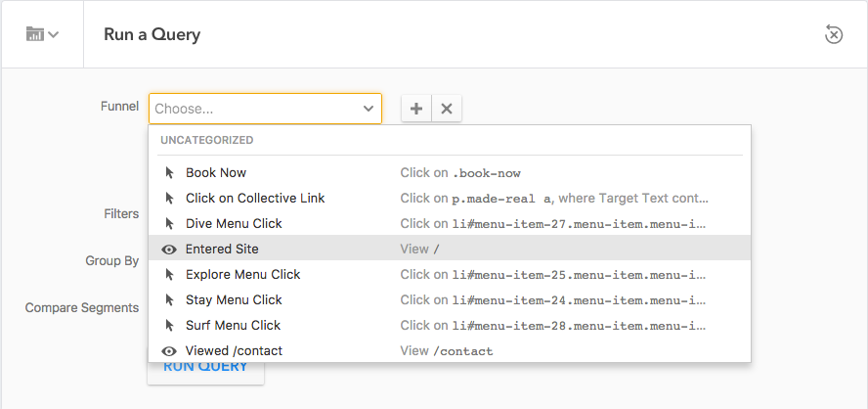Viewport: 868px width, 409px height.
Task: Open the report type icon menu
Action: 42,34
